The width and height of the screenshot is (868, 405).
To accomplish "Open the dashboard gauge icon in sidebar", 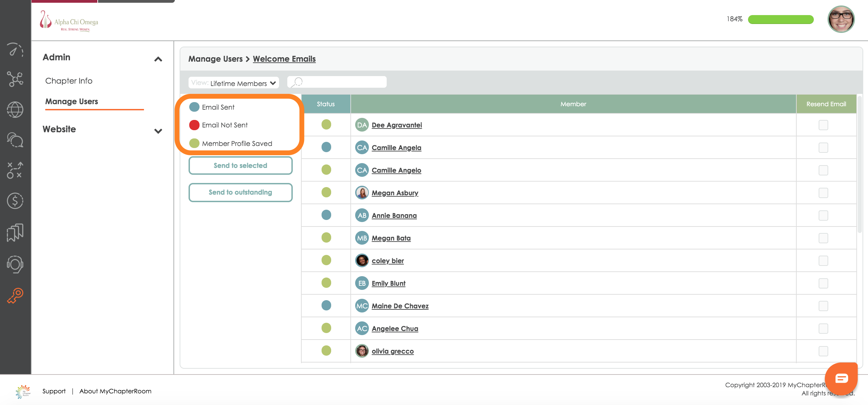I will [15, 50].
